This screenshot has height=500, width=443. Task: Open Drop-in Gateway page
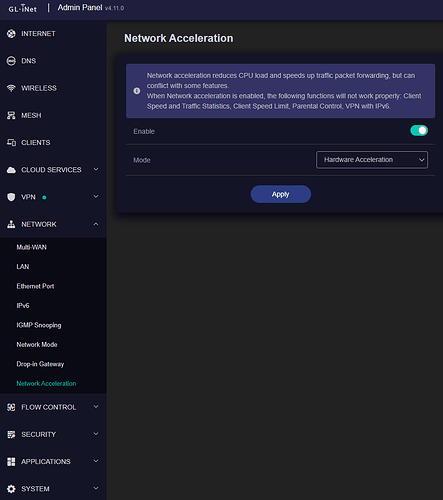coord(40,364)
